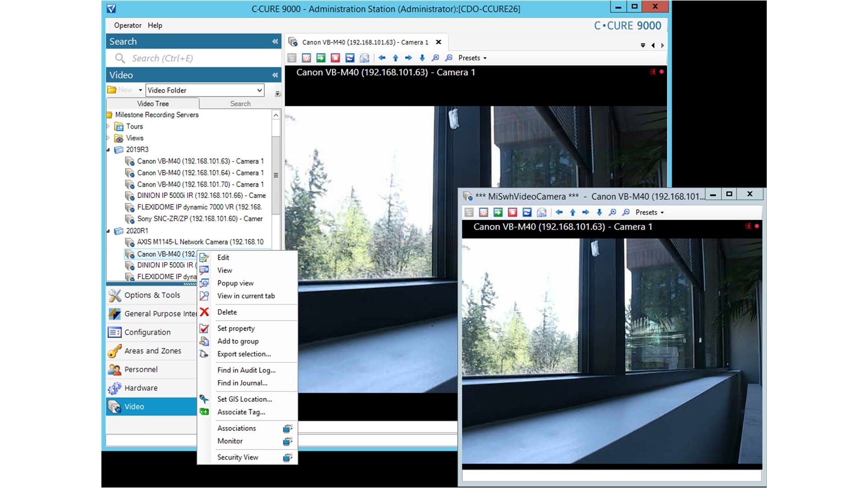Click red record icon in popup window toolbar

point(513,212)
